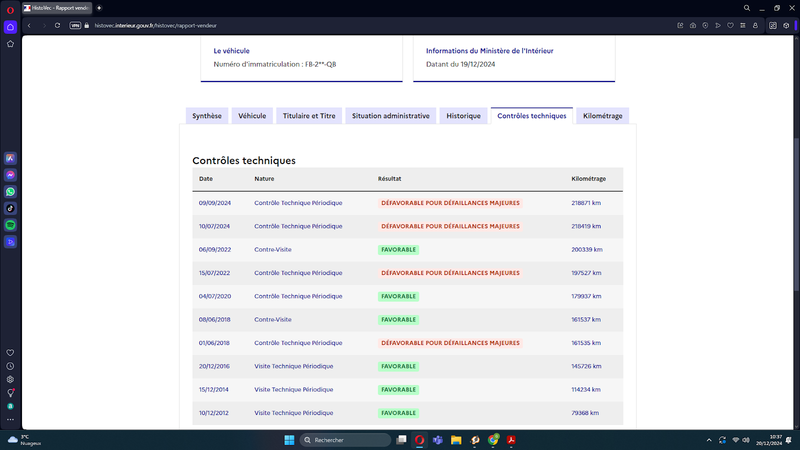Reload the HistoVec page
This screenshot has width=800, height=450.
tap(57, 26)
